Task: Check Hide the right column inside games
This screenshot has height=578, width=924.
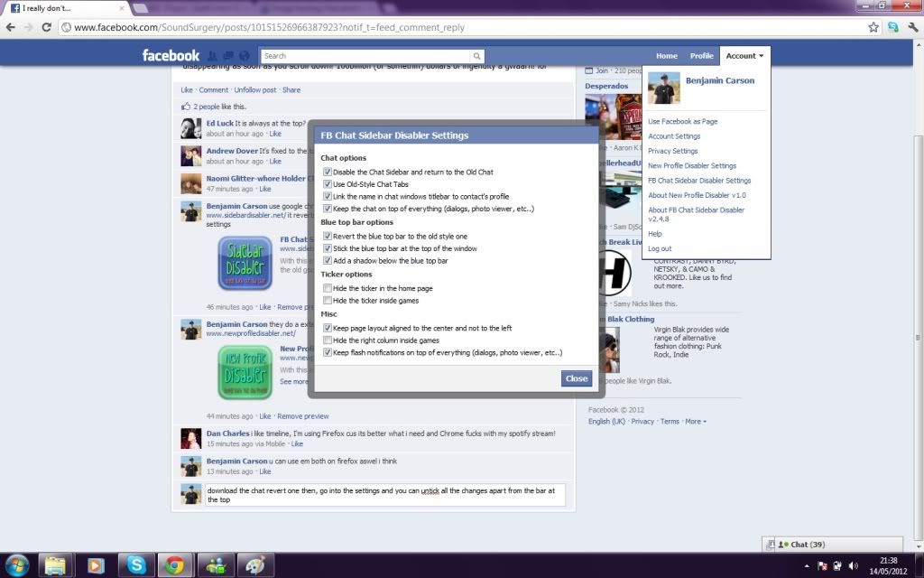Action: coord(328,340)
